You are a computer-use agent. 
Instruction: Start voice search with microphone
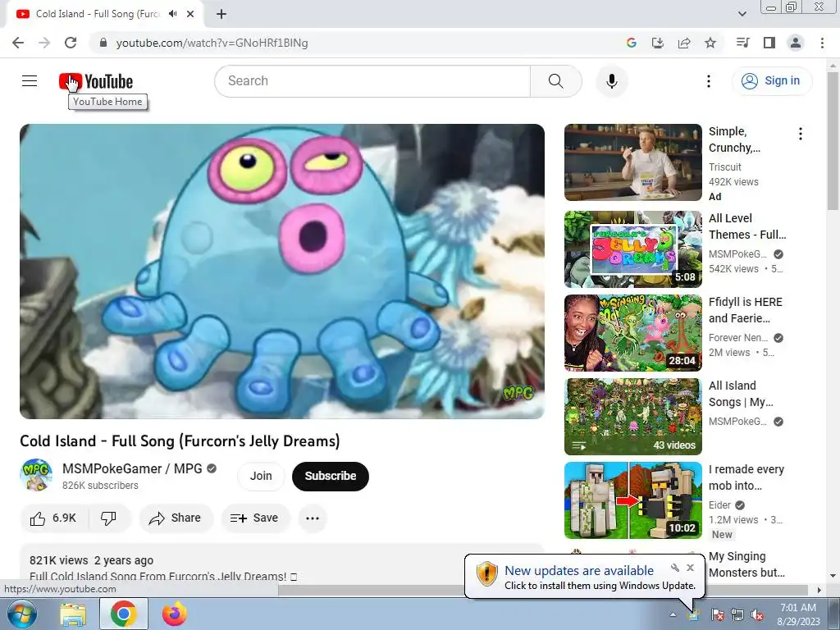click(611, 81)
